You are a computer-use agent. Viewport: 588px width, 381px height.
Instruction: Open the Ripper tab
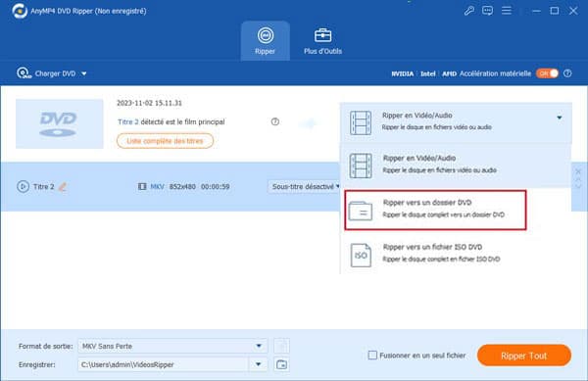tap(266, 41)
